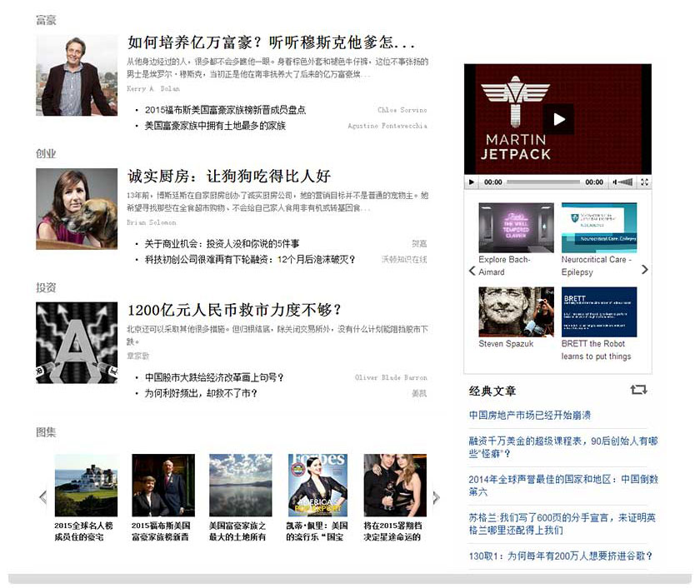The width and height of the screenshot is (700, 588).
Task: Click the 图集 section heading
Action: pyautogui.click(x=46, y=432)
